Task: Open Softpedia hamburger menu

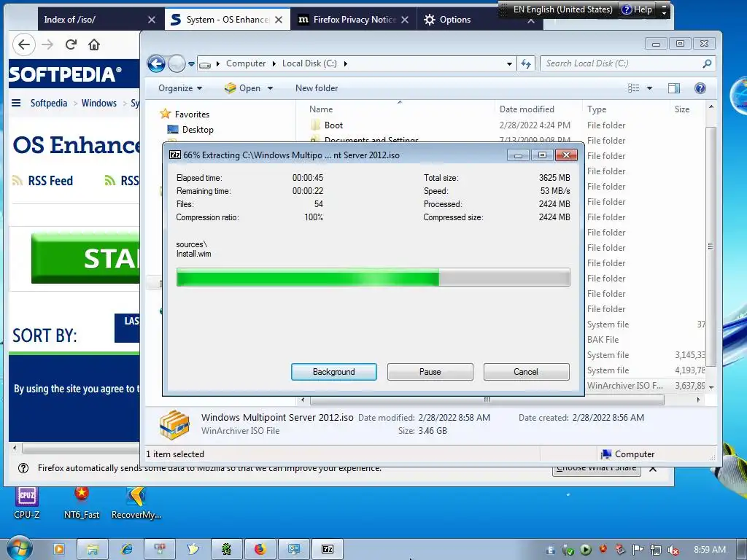Action: point(16,103)
